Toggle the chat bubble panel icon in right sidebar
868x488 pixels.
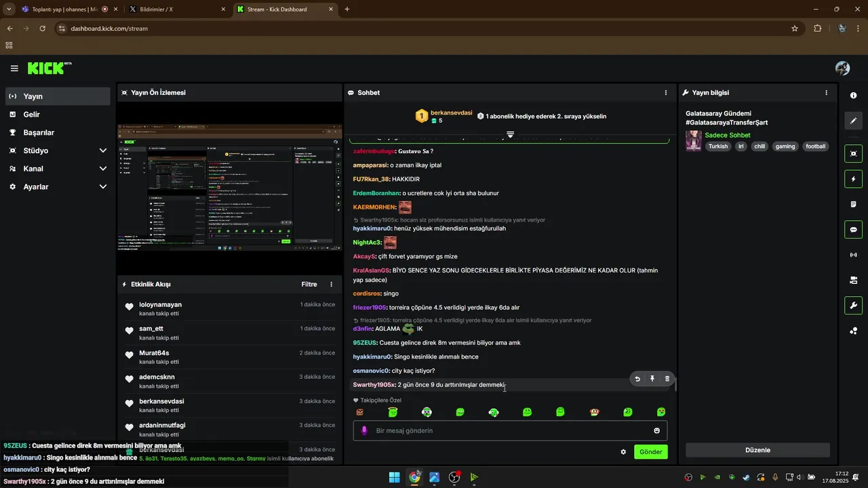click(853, 229)
